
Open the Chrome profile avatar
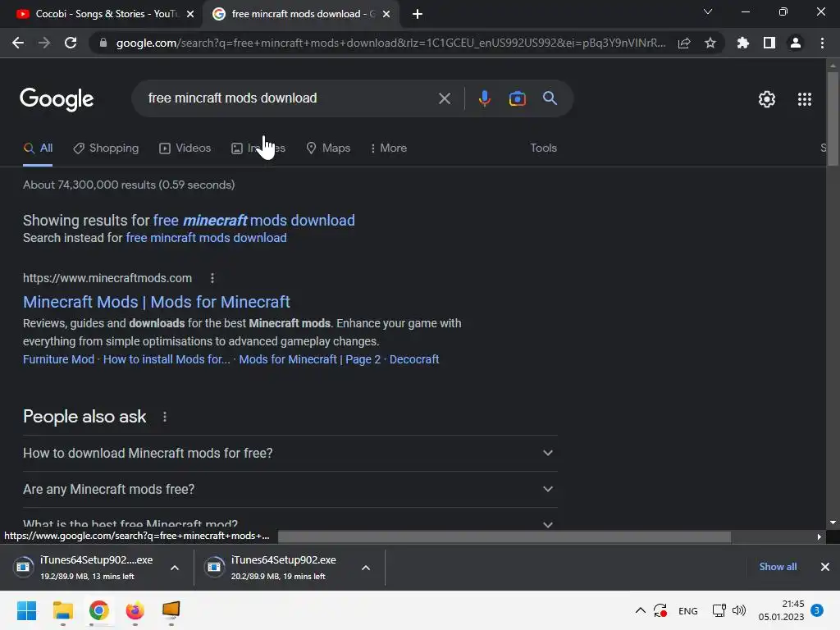[x=796, y=43]
